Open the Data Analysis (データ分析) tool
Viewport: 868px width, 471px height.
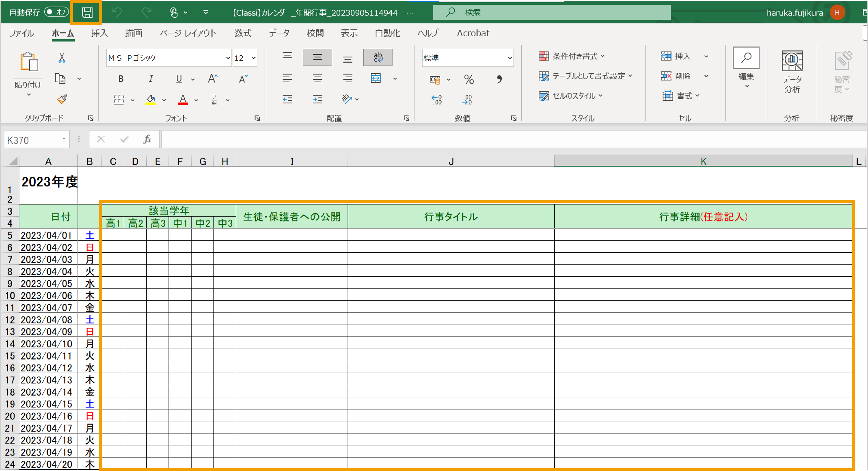tap(792, 71)
